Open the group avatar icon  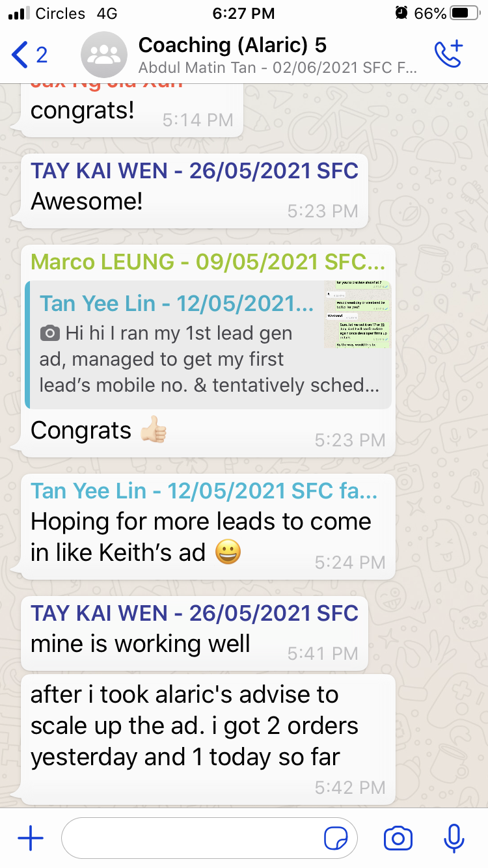coord(104,55)
